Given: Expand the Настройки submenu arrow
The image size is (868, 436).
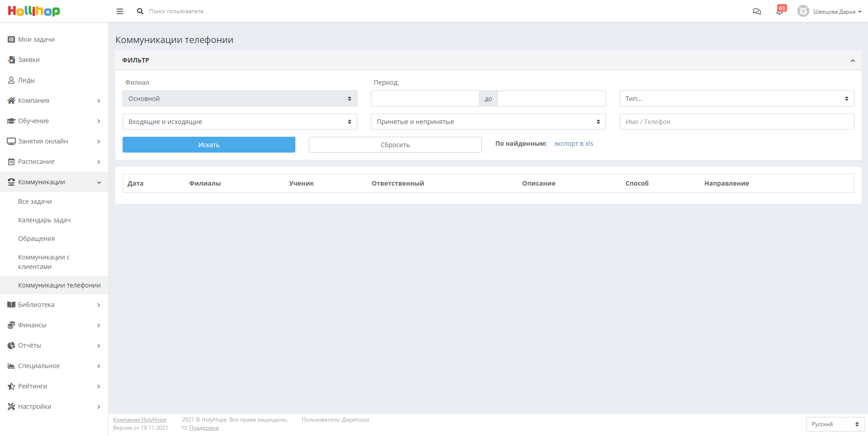Looking at the screenshot, I should pos(99,407).
